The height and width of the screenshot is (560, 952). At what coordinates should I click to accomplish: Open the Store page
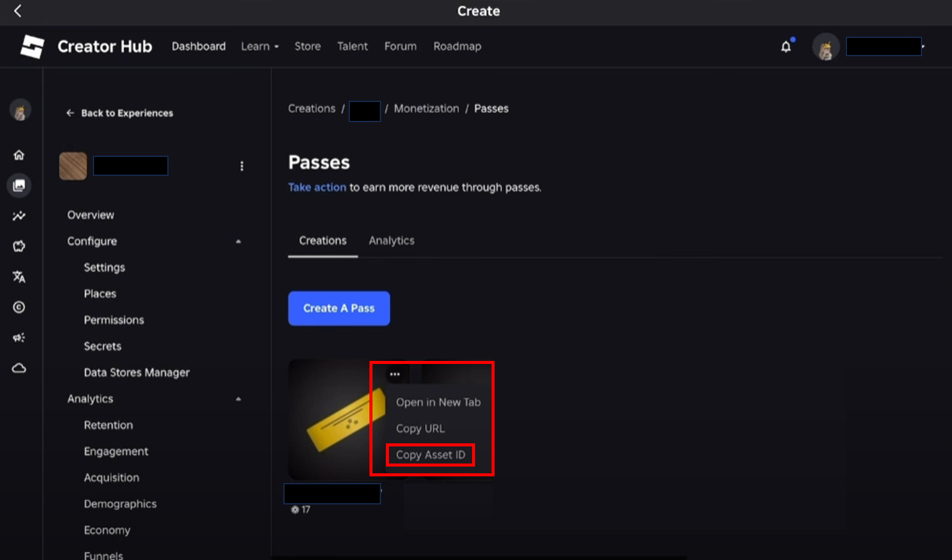tap(307, 46)
